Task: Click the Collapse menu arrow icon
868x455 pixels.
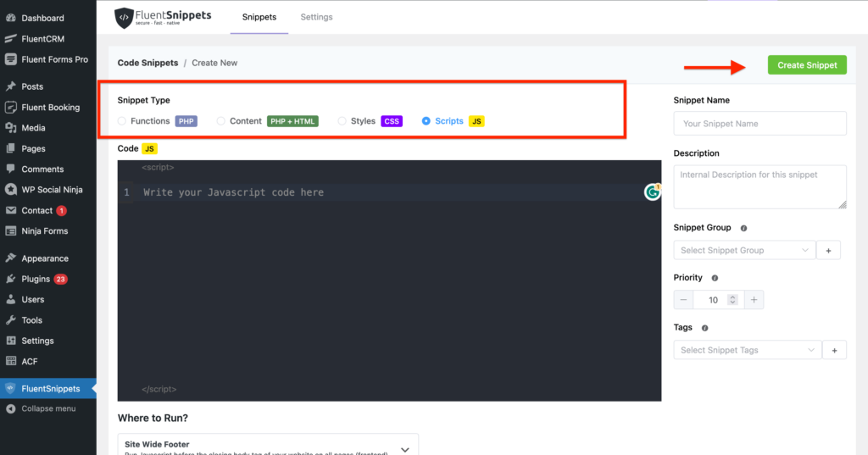Action: [10, 408]
